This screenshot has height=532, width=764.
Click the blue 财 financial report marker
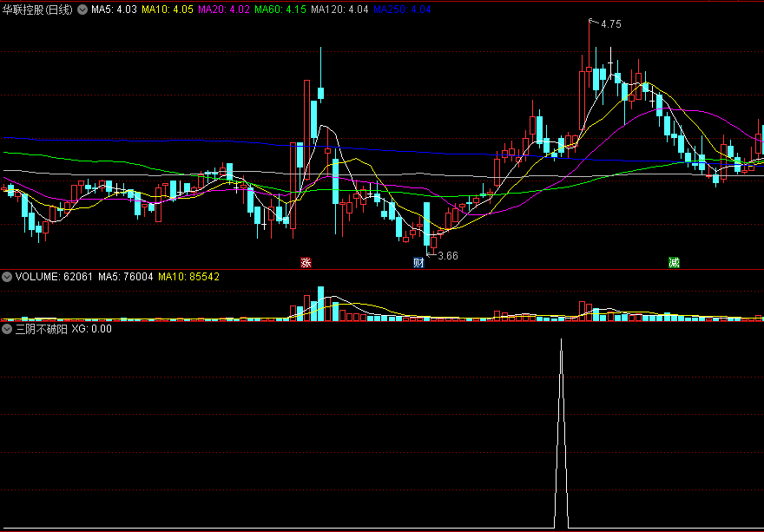point(419,263)
